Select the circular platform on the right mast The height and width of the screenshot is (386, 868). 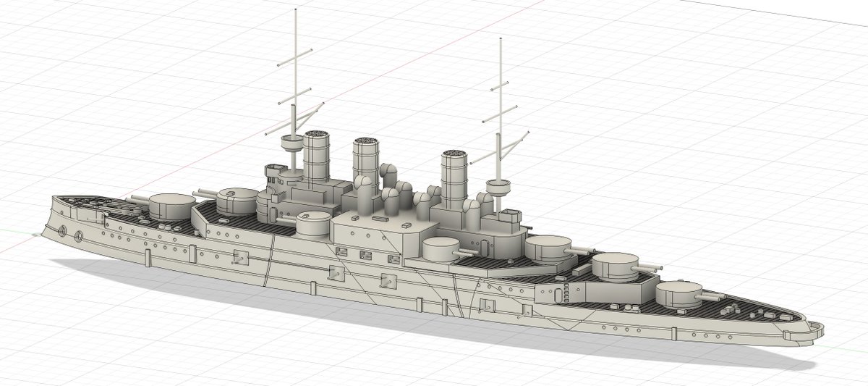[498, 189]
